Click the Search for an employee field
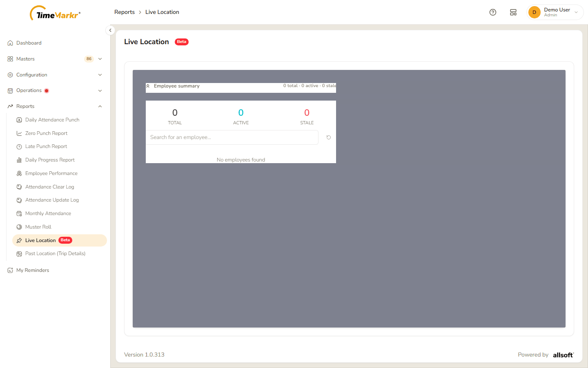The width and height of the screenshot is (588, 368). (x=232, y=137)
